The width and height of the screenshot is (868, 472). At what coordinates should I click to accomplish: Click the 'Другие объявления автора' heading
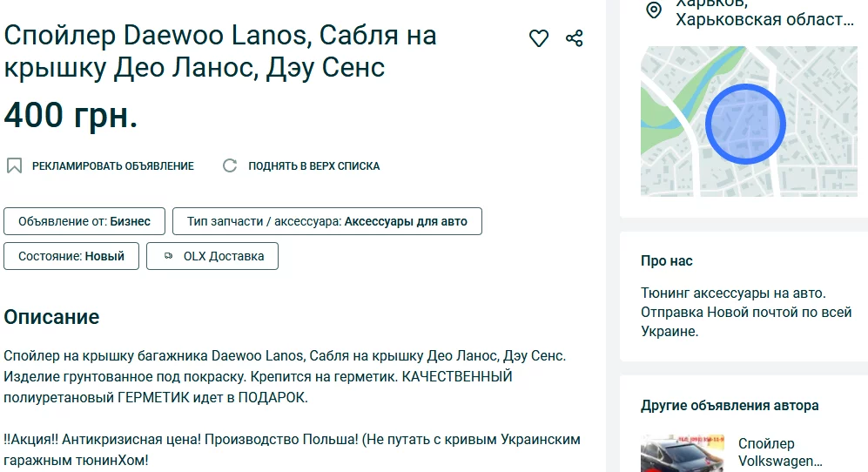click(x=730, y=405)
